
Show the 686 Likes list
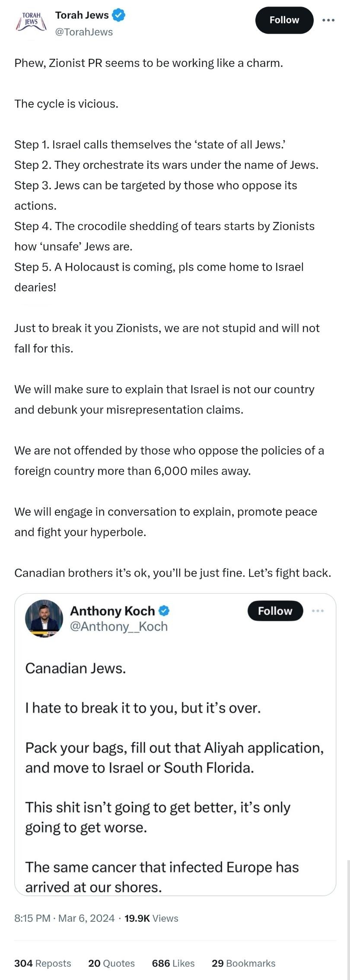point(173,963)
